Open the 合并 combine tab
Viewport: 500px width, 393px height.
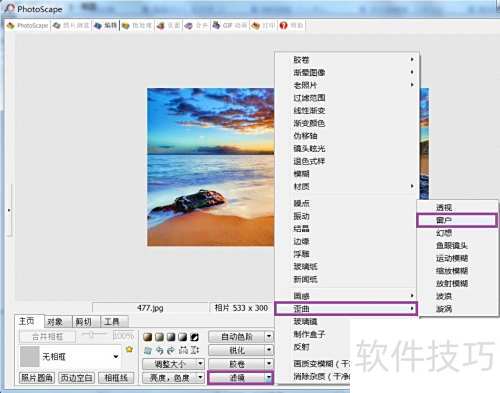[x=196, y=25]
